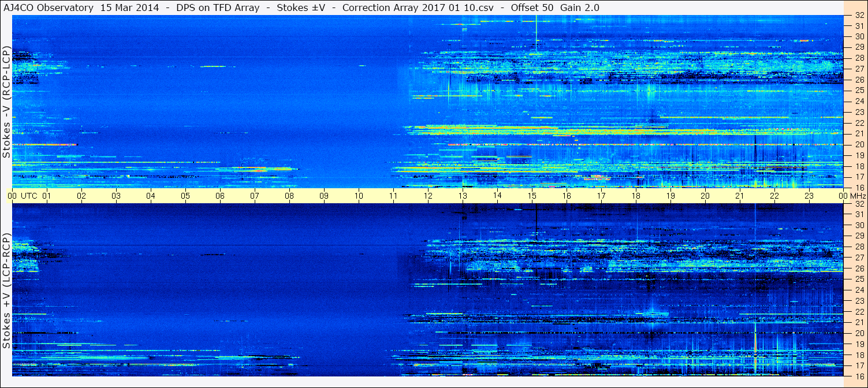
Task: Click the "Offset 50" value in header
Action: click(532, 8)
